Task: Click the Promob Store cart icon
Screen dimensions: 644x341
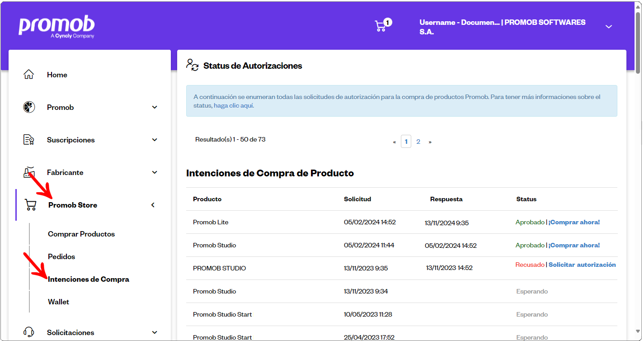Action: click(x=31, y=205)
